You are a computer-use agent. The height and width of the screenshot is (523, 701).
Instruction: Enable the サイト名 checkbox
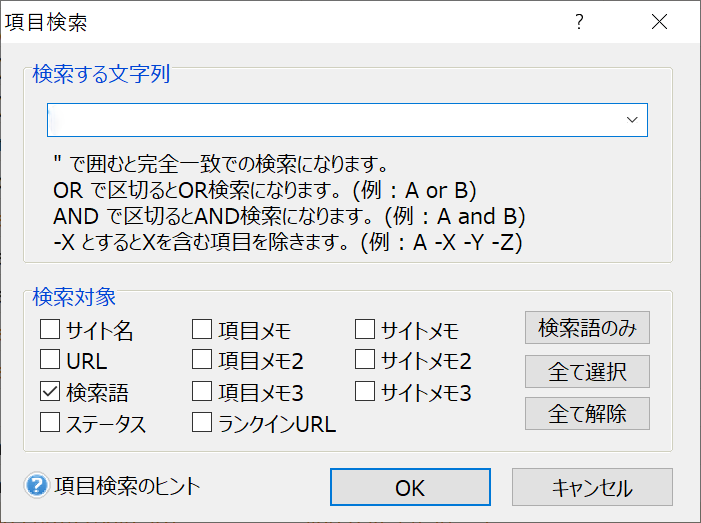point(50,329)
